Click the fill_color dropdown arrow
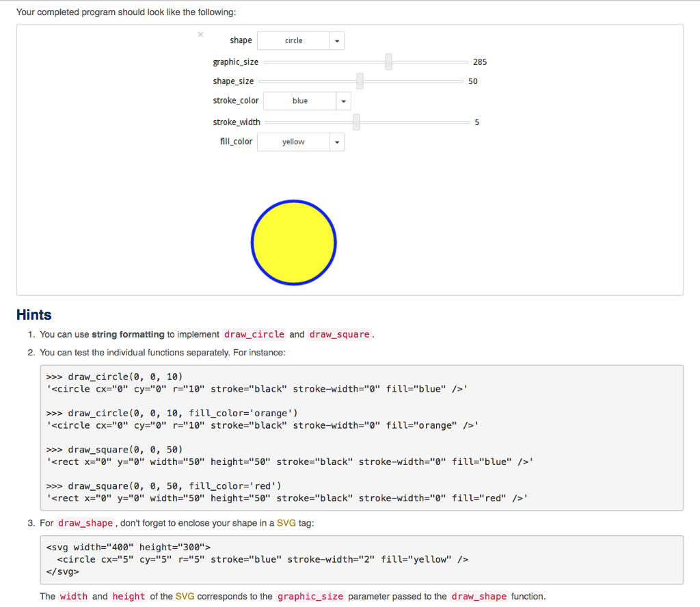The image size is (700, 607). [336, 141]
